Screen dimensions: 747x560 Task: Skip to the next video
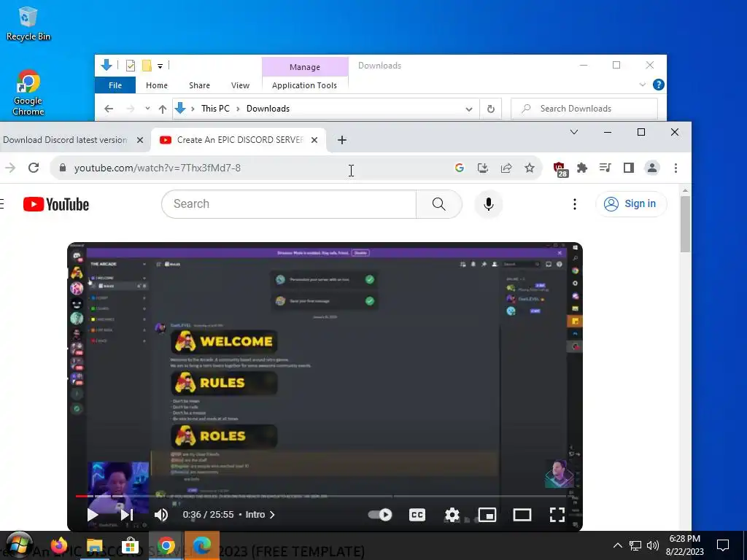(x=126, y=514)
